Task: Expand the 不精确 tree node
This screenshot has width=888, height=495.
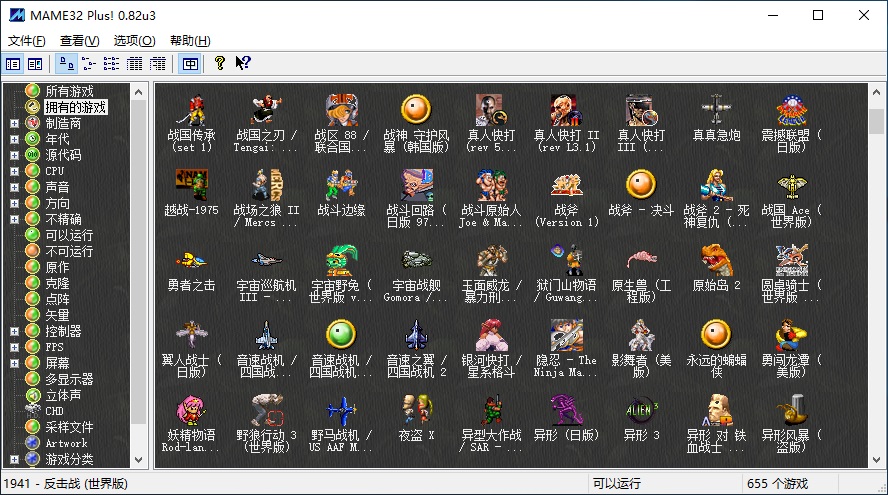Action: (15, 219)
